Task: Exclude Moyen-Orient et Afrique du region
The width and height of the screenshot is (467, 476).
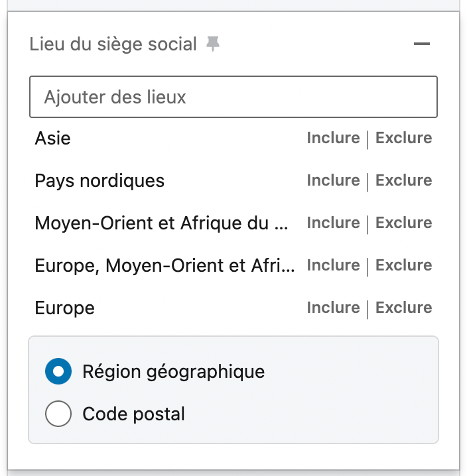Action: (403, 223)
